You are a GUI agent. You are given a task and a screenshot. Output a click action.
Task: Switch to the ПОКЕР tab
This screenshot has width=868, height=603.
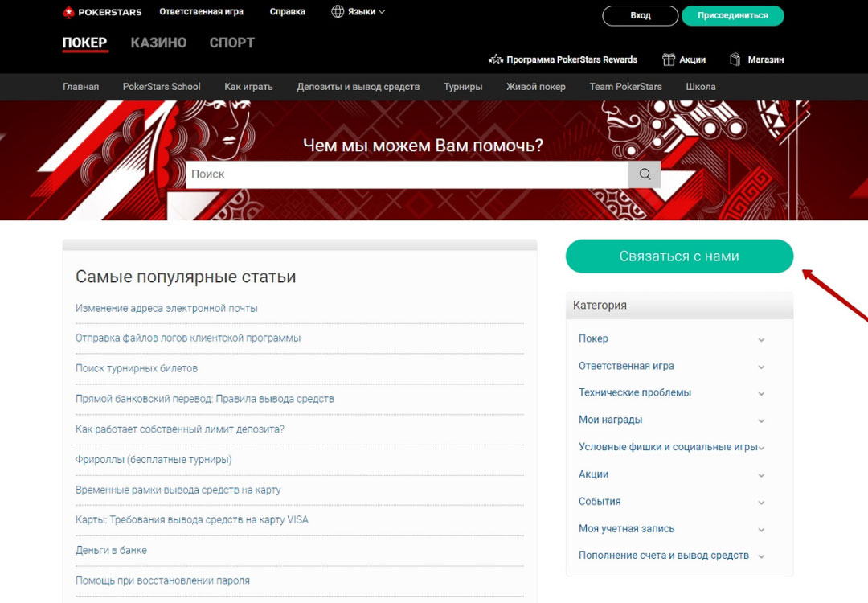[x=84, y=43]
